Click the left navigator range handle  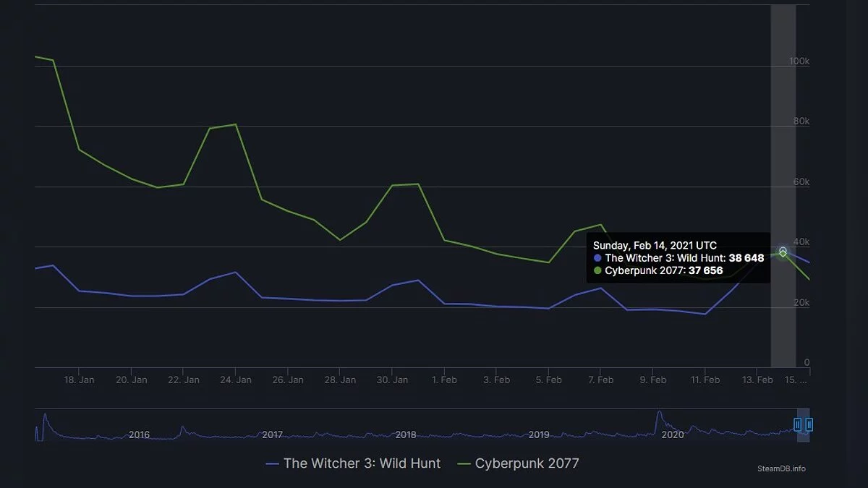click(x=798, y=424)
